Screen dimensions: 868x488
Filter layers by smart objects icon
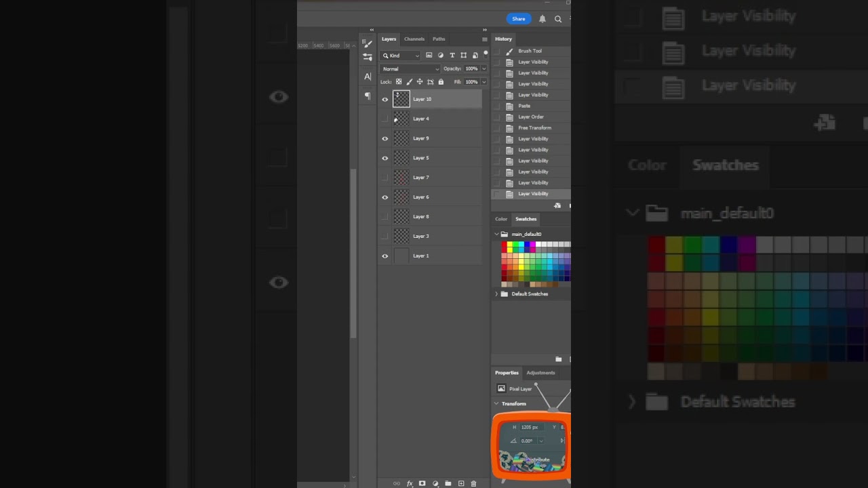point(475,56)
